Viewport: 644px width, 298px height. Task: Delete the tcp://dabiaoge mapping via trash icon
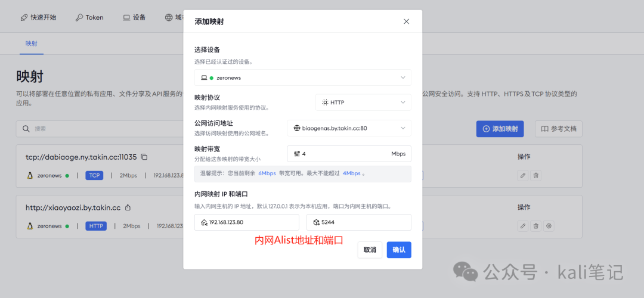click(x=536, y=175)
